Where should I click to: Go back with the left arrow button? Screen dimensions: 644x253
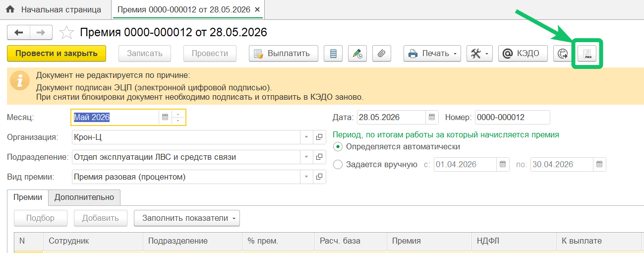point(19,33)
